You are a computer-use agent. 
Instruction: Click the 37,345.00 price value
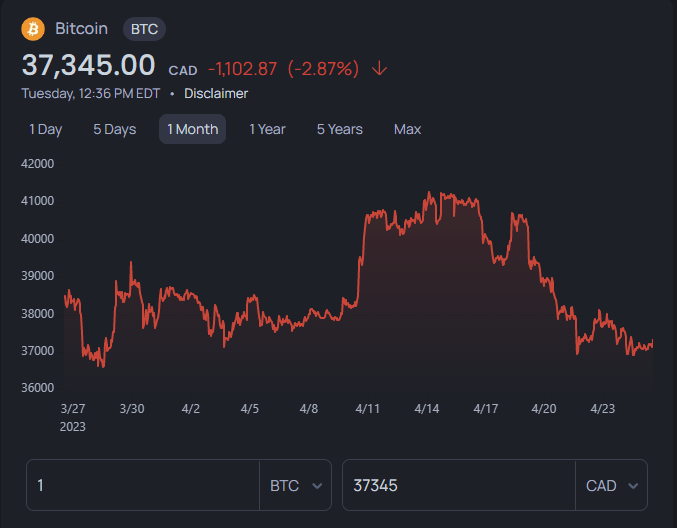89,66
